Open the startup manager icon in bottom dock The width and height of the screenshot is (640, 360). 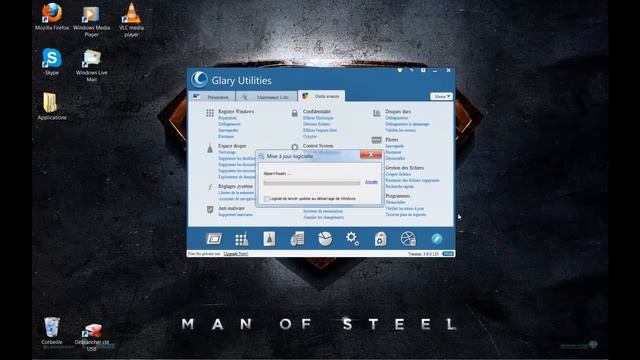(x=214, y=239)
